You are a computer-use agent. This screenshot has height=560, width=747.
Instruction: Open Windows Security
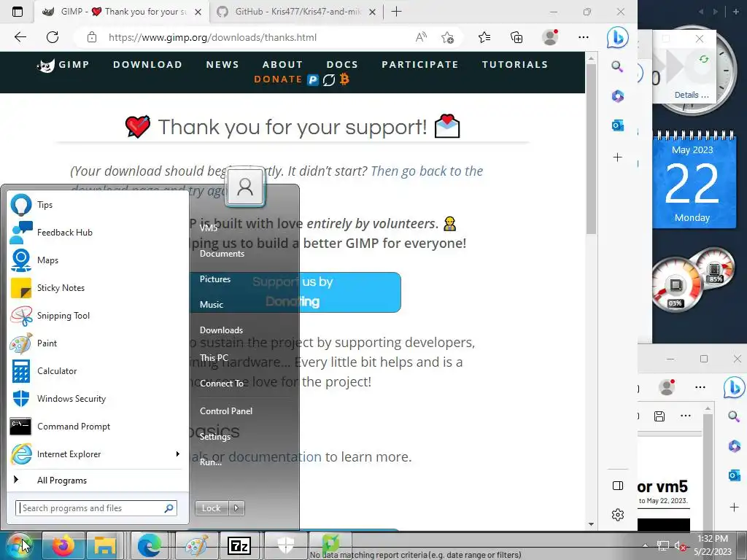(98, 399)
